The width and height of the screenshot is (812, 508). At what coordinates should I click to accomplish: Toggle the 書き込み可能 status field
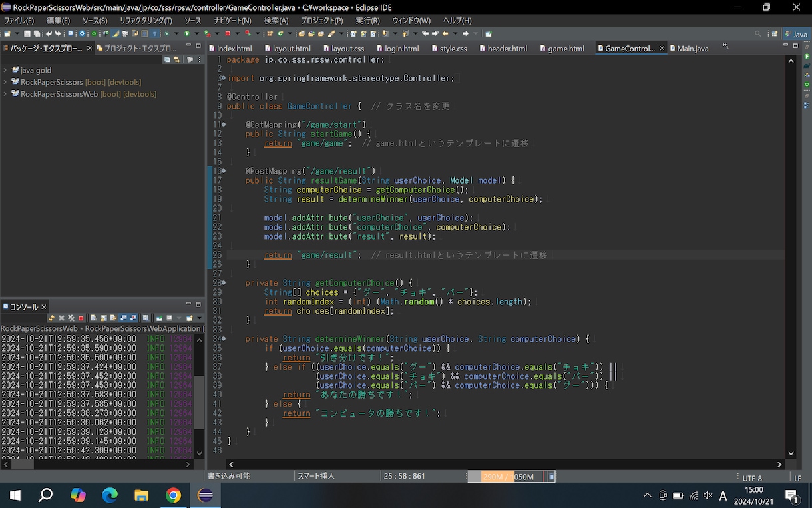click(x=229, y=476)
